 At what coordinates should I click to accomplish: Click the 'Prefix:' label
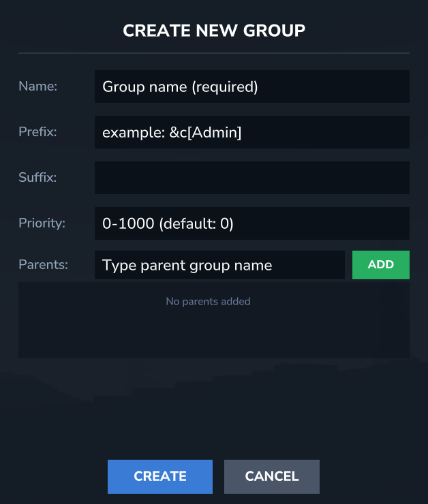pyautogui.click(x=37, y=132)
